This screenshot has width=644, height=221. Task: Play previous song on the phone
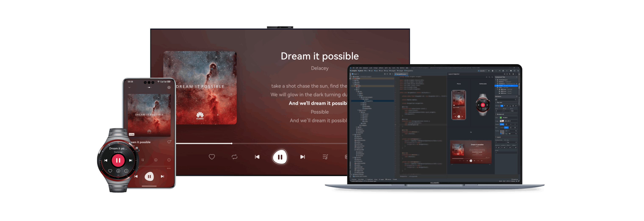(136, 176)
